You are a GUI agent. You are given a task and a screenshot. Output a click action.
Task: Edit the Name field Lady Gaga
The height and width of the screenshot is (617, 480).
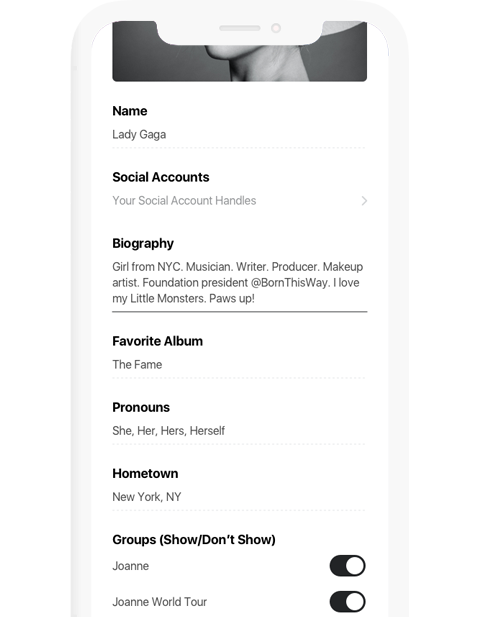pyautogui.click(x=240, y=135)
